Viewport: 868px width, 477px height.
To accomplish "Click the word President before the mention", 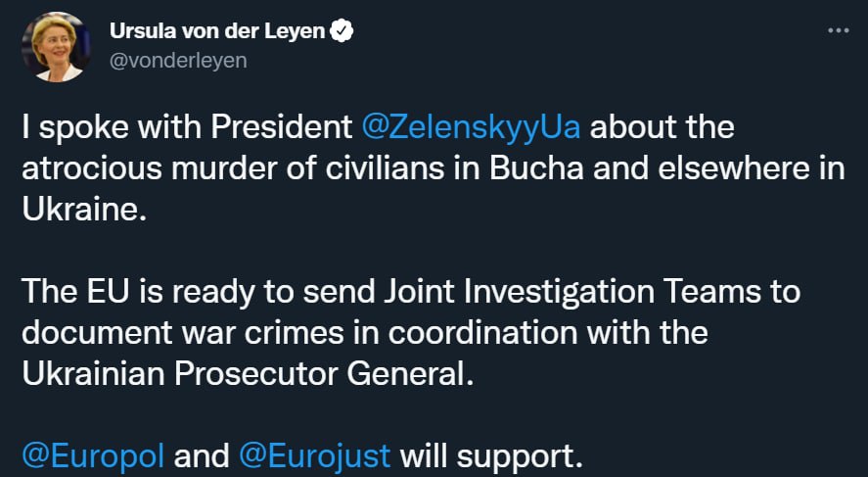I will (281, 128).
